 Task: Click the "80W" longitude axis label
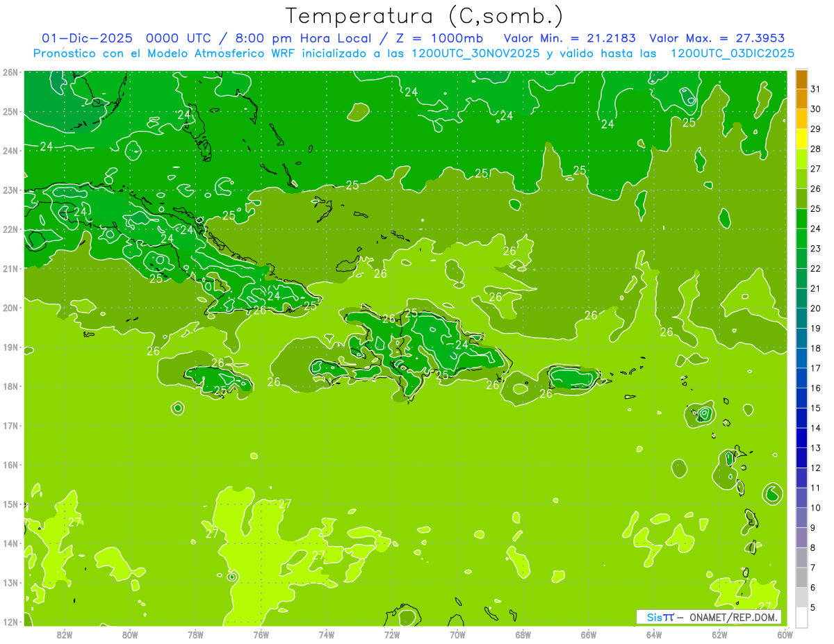(130, 634)
